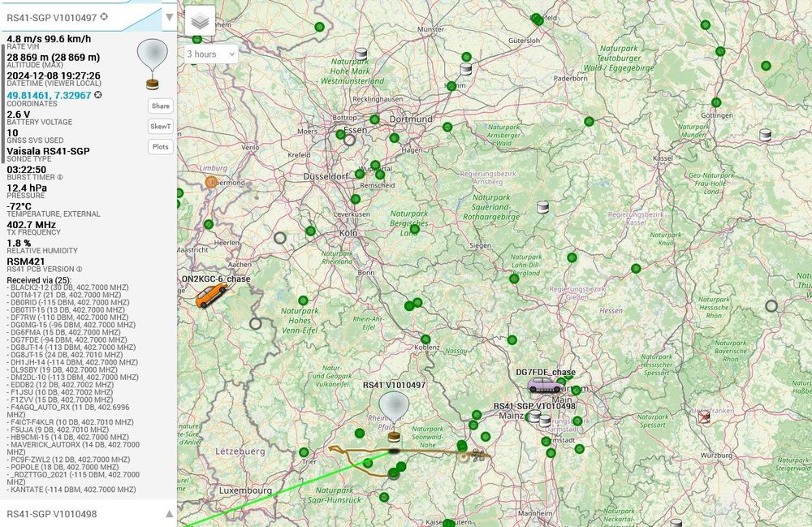Click the green station dot near Göttingen

click(x=716, y=102)
